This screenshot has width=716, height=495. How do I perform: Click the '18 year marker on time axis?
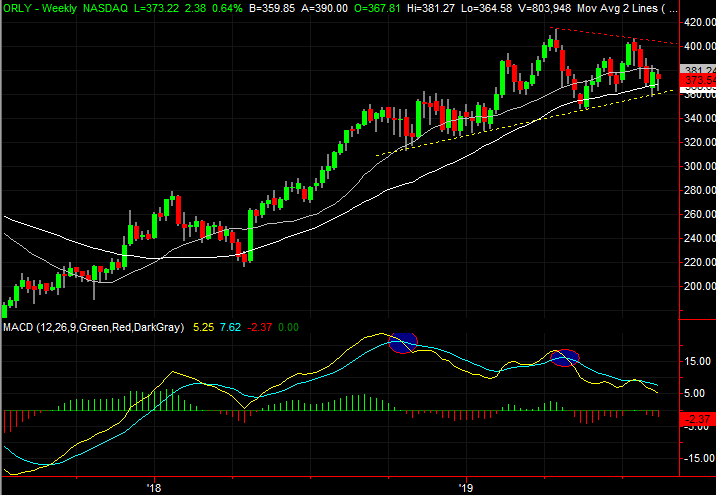[154, 488]
